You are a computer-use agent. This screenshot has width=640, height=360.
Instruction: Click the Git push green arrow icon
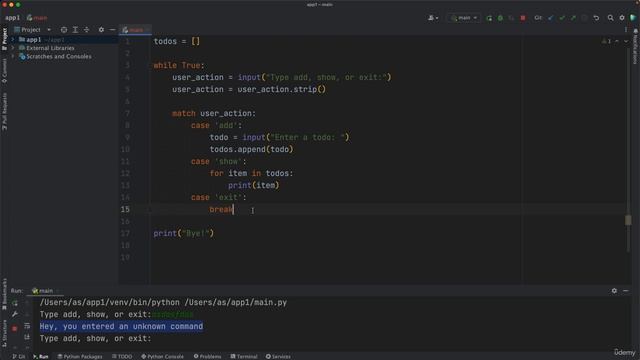573,18
